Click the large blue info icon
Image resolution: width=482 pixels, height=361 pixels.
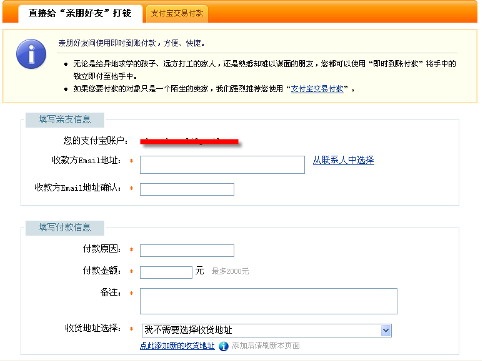click(x=31, y=54)
